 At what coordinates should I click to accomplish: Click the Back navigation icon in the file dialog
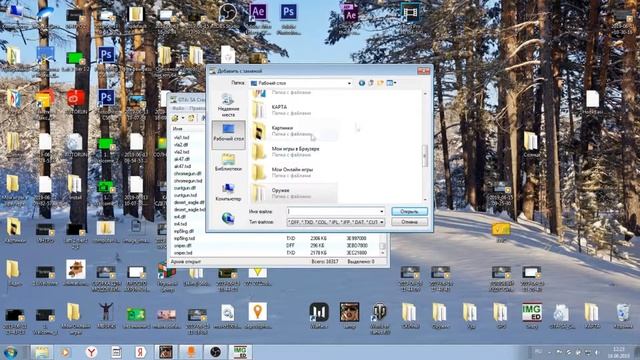(362, 83)
